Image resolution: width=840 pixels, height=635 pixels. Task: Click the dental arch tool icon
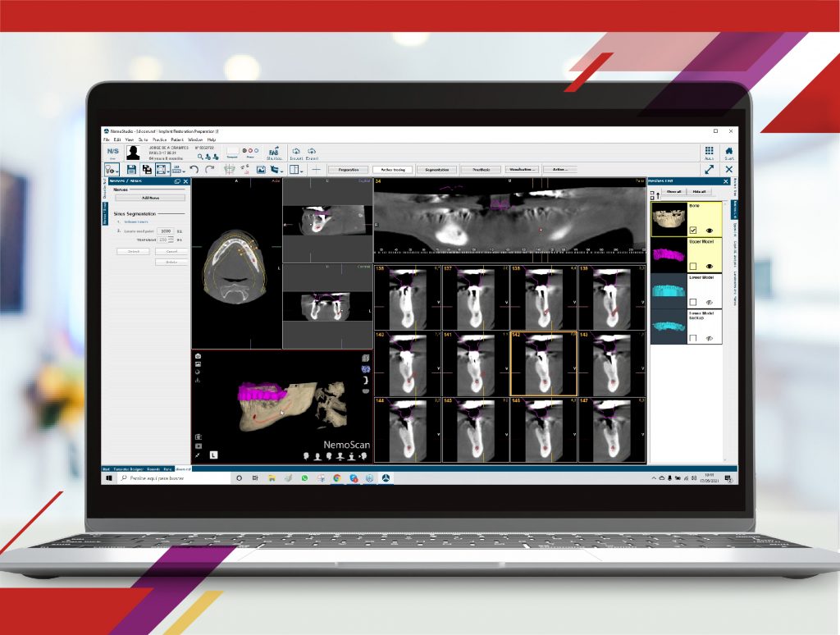(x=230, y=170)
